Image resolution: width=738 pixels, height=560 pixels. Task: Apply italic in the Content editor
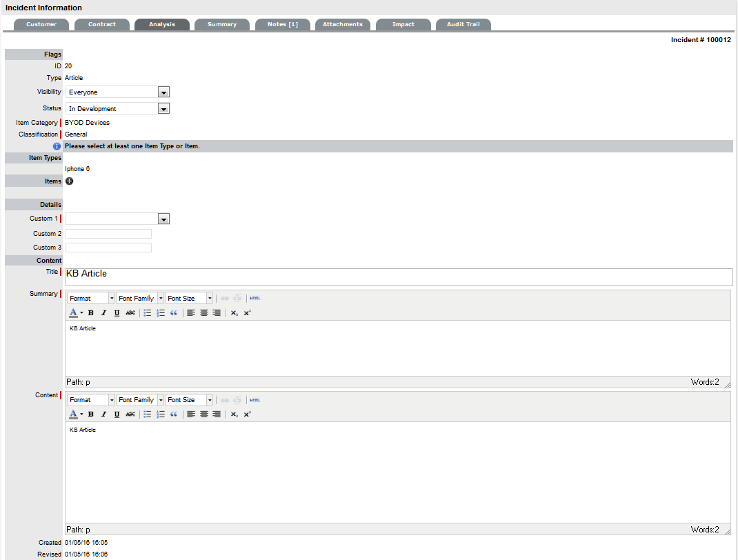[104, 414]
